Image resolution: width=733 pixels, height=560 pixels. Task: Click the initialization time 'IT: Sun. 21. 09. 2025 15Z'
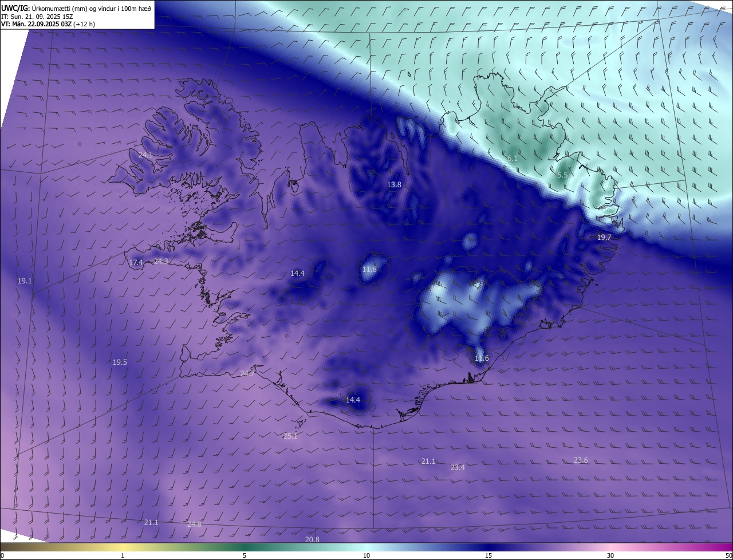pos(38,17)
